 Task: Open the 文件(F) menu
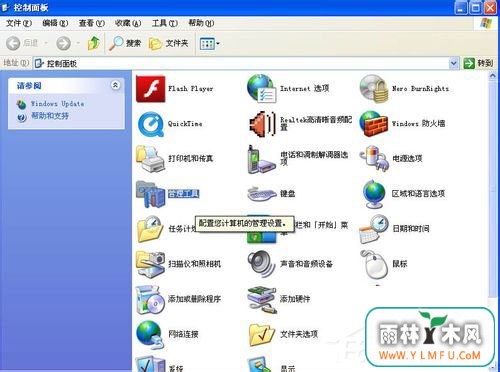coord(19,23)
